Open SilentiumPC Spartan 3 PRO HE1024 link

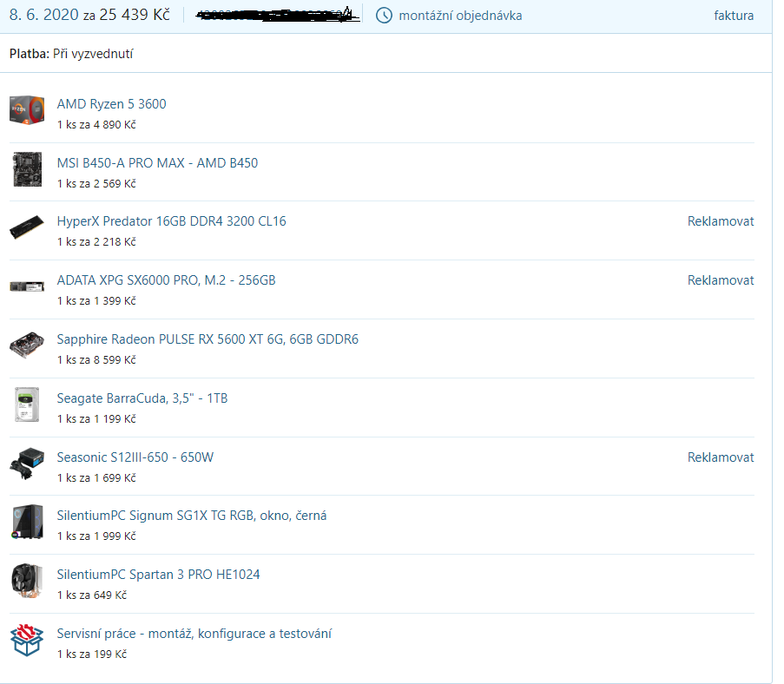point(159,575)
